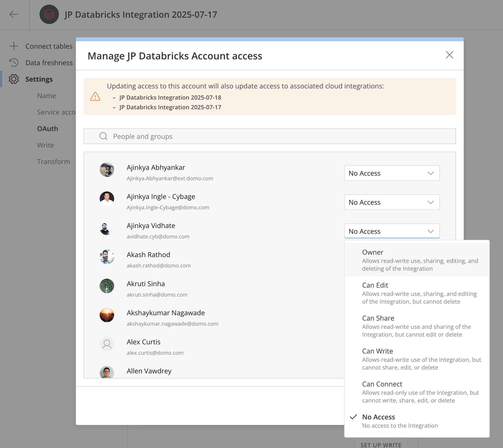Click Ajinkya Abhyankar's avatar
Screen dimensions: 503x448
point(107,170)
